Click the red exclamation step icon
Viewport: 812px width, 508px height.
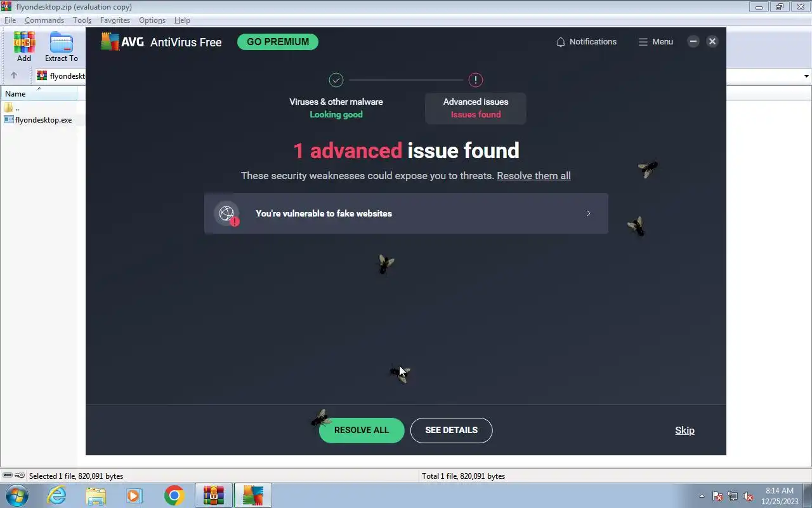(x=476, y=80)
